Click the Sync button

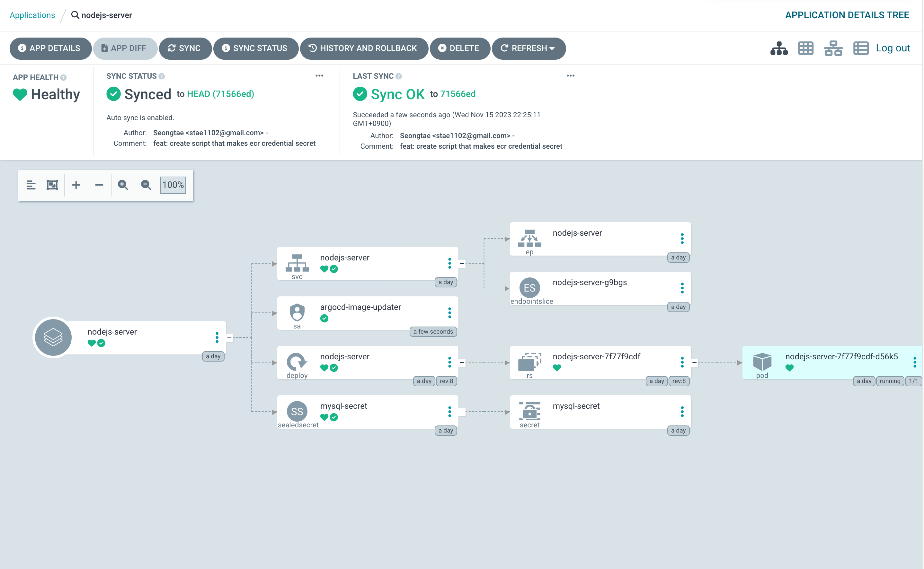pos(185,48)
